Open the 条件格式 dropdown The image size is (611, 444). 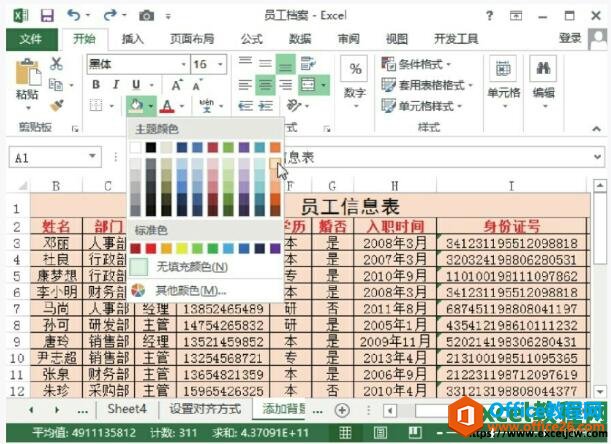tap(415, 64)
